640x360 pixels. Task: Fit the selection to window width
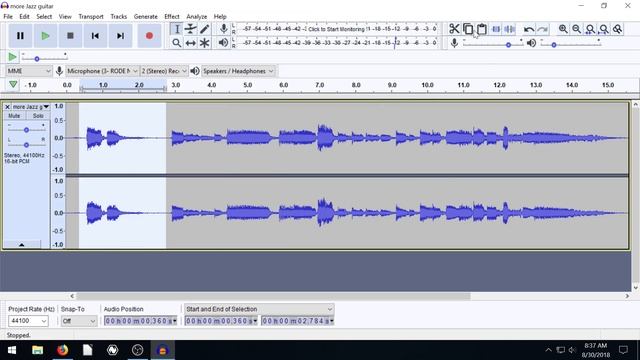[x=590, y=29]
